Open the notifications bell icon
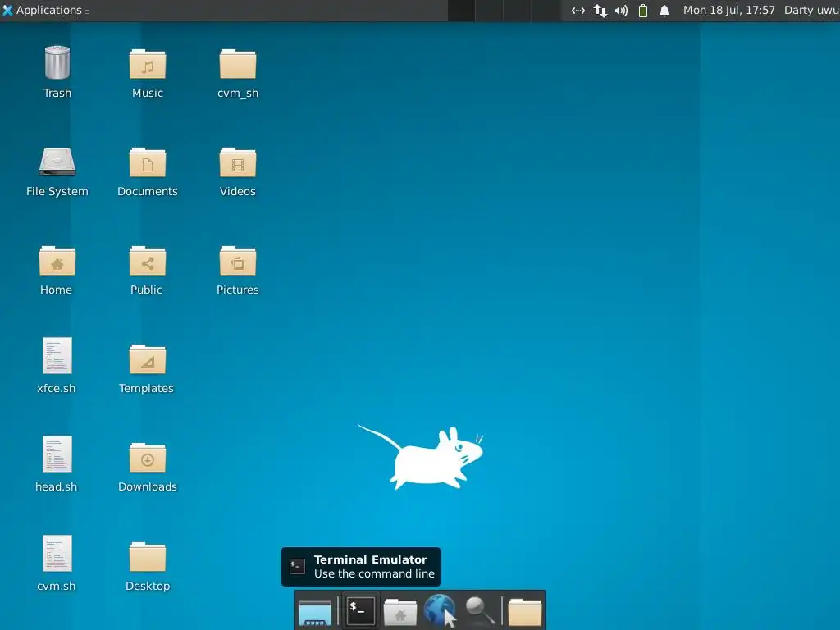 point(664,11)
